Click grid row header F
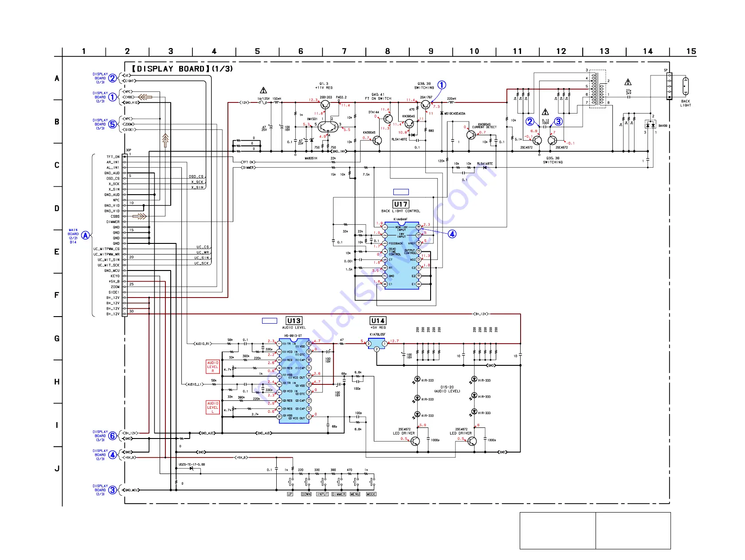The image size is (745, 560). (57, 295)
